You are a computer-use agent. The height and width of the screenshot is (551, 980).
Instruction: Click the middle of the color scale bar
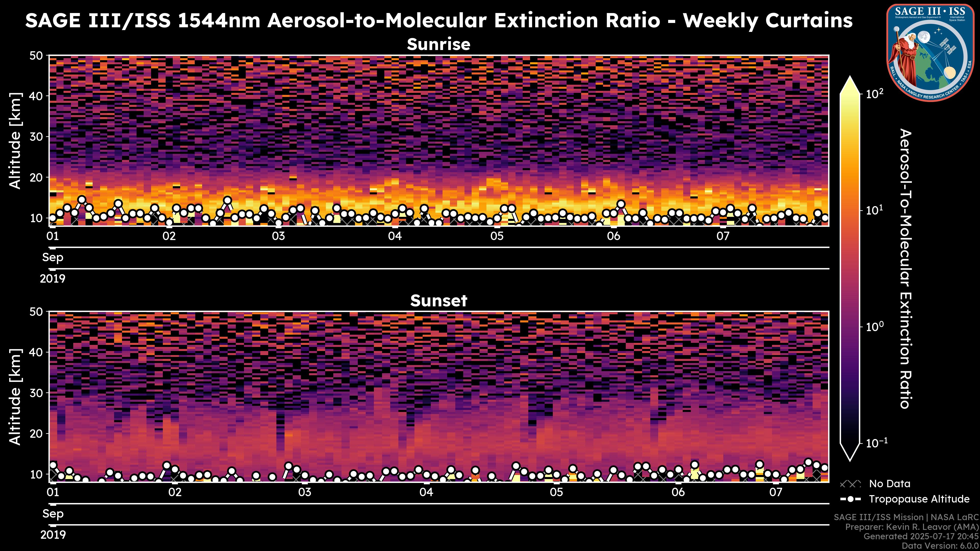tap(850, 268)
